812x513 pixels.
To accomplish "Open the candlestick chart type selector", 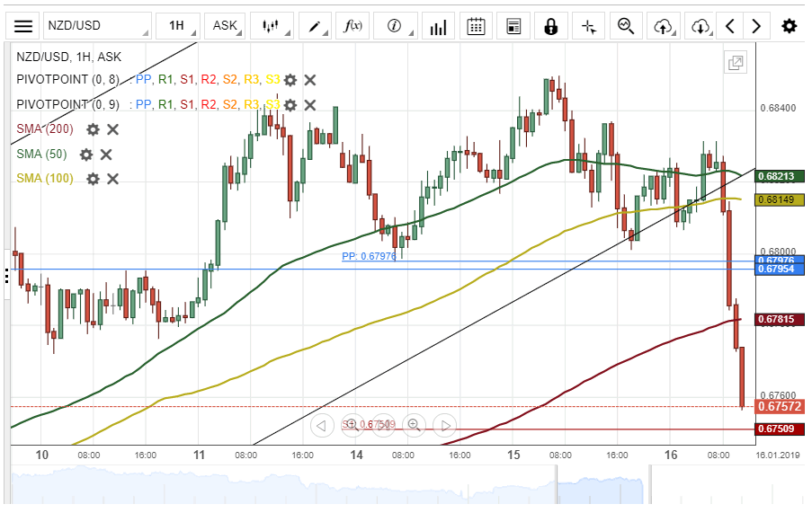I will tap(272, 26).
